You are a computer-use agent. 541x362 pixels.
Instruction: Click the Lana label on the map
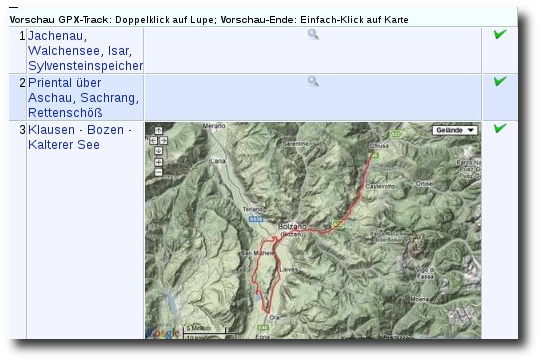click(218, 161)
